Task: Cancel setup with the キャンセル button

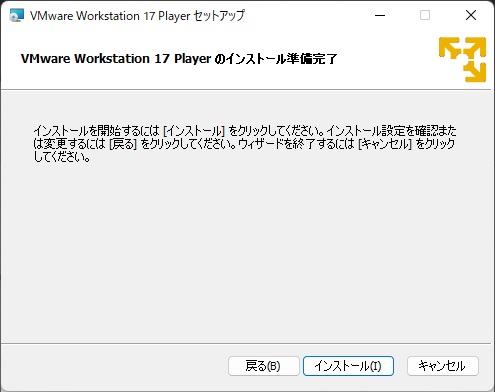Action: (x=443, y=366)
